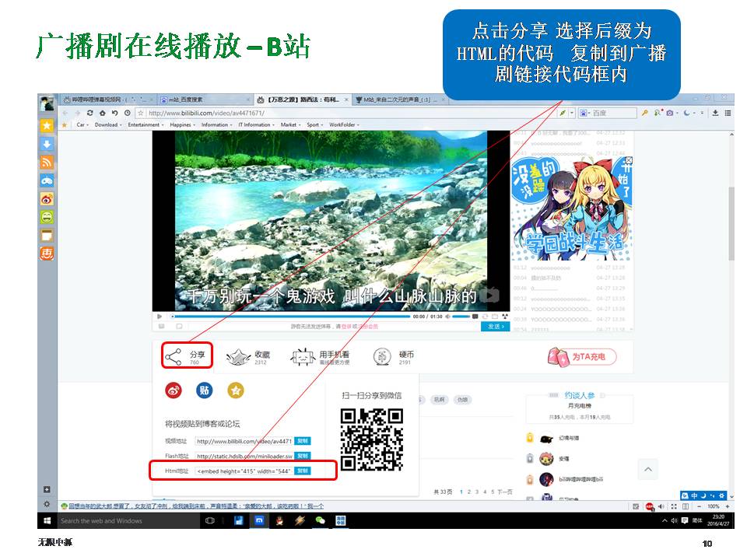747x560 pixels.
Task: Click the screenshot camera toolbar icon
Action: point(670,113)
